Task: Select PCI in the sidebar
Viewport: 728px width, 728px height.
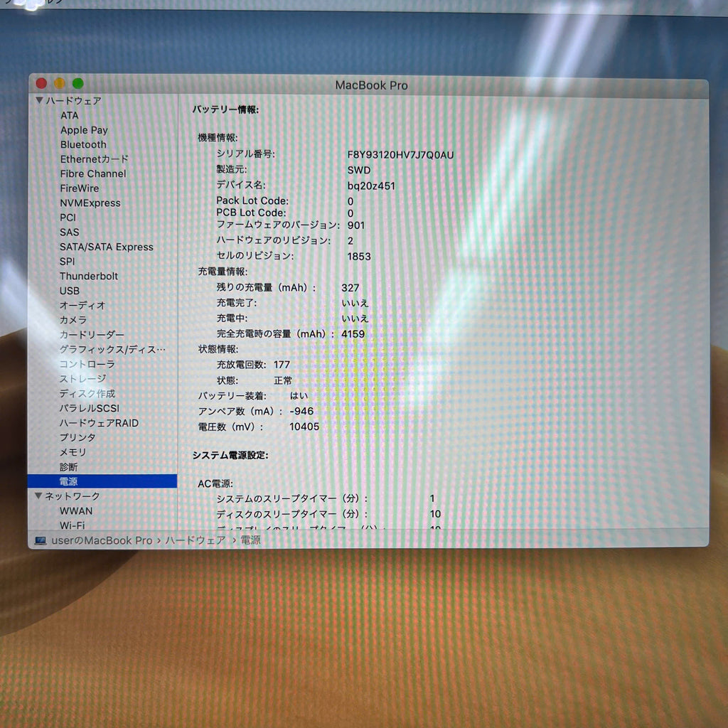Action: click(68, 218)
